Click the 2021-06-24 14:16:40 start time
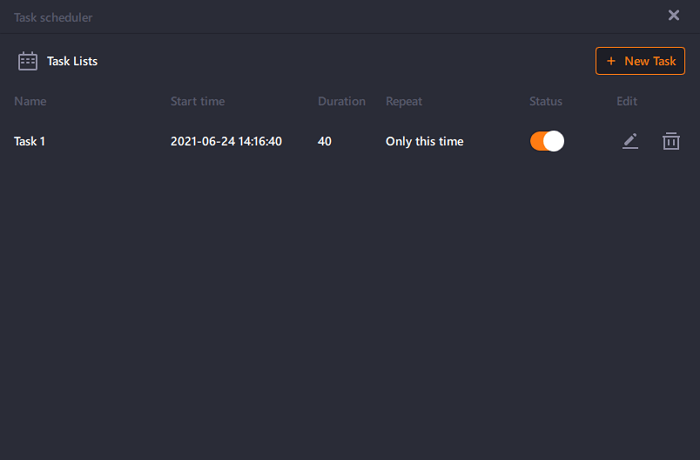This screenshot has height=460, width=700. (226, 142)
